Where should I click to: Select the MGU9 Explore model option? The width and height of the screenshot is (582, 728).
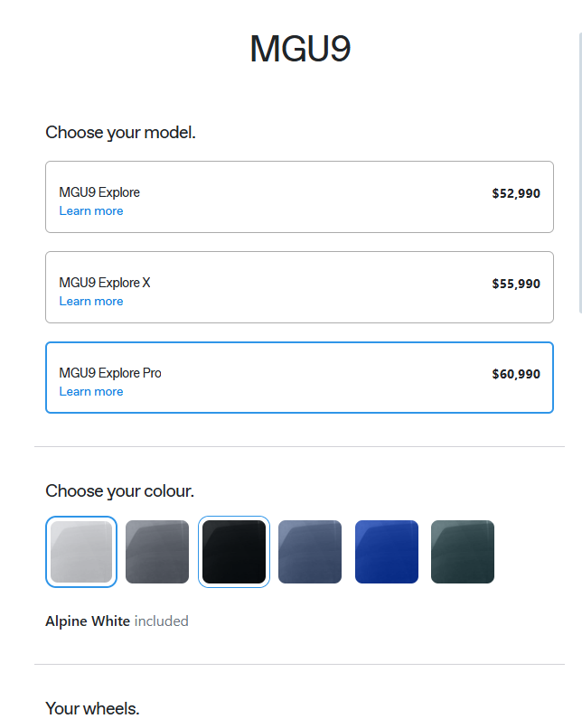coord(299,197)
